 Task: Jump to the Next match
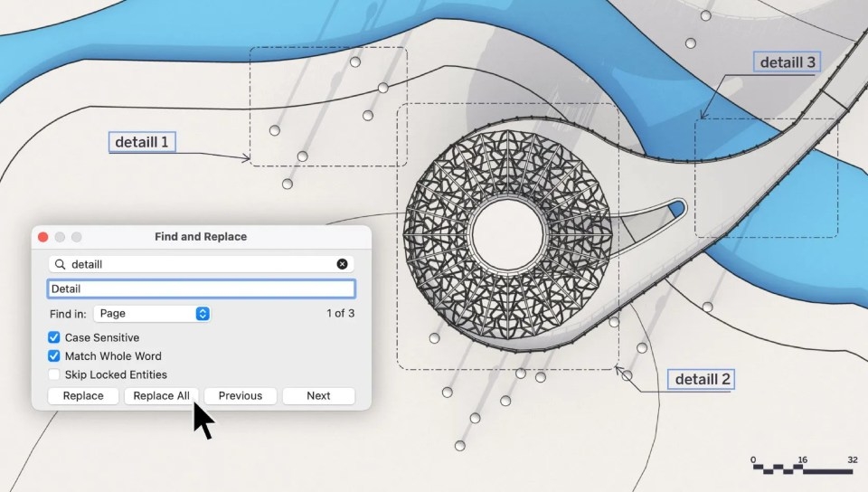[x=318, y=396]
